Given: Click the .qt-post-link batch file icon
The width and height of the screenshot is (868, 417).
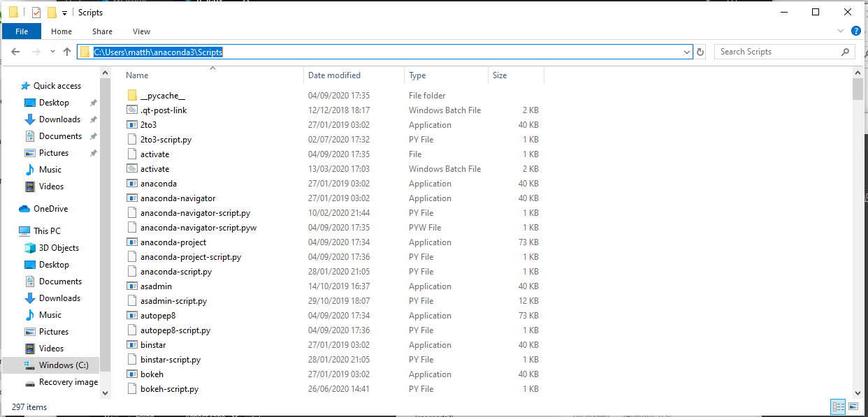Looking at the screenshot, I should [x=133, y=110].
